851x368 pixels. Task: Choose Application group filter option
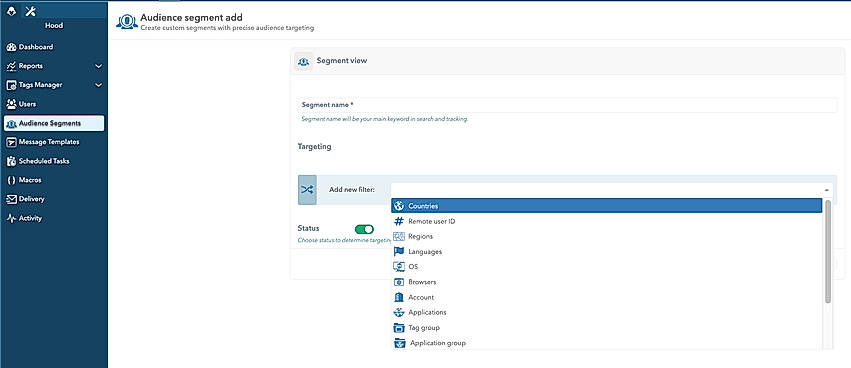point(607,343)
